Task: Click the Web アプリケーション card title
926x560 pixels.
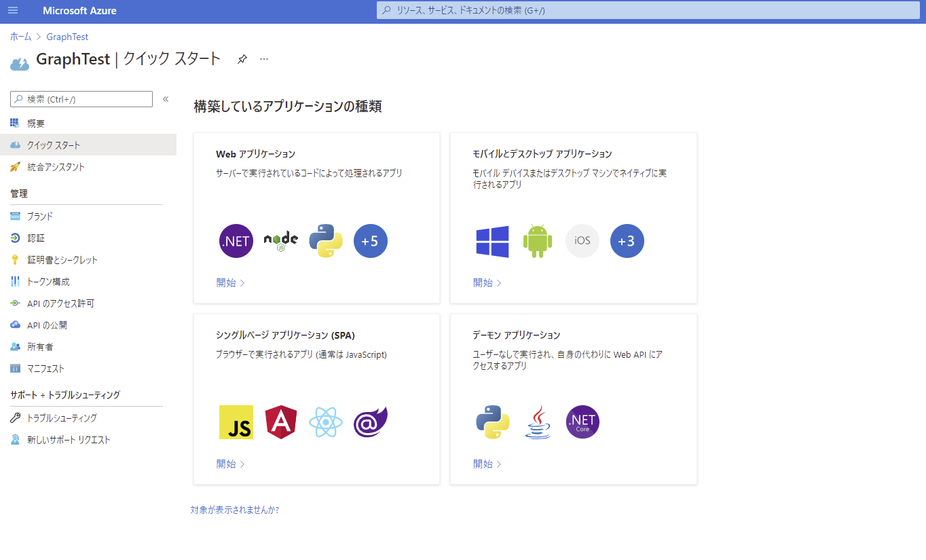Action: pyautogui.click(x=255, y=154)
